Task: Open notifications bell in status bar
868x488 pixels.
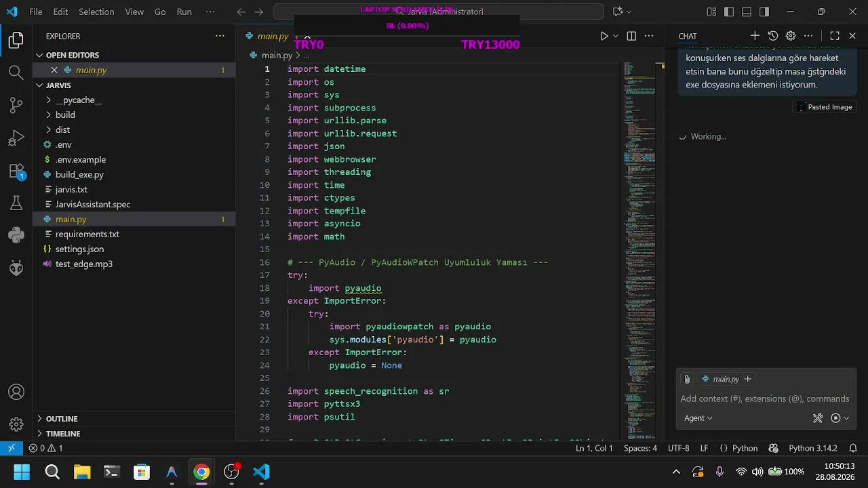Action: click(852, 448)
